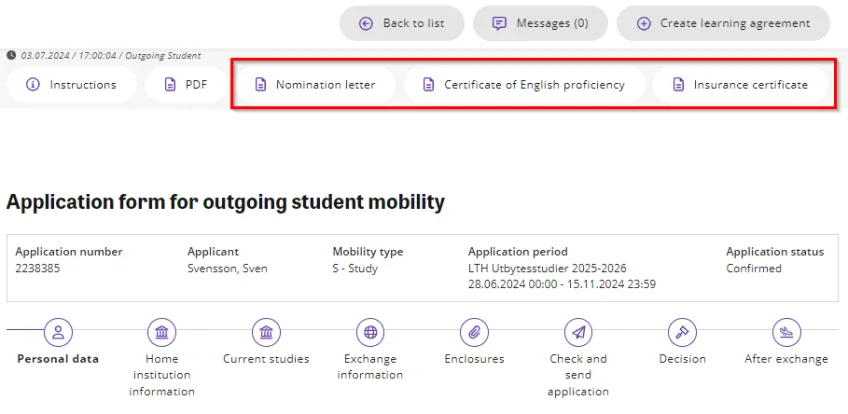Click the Personal data step icon

coord(58,332)
